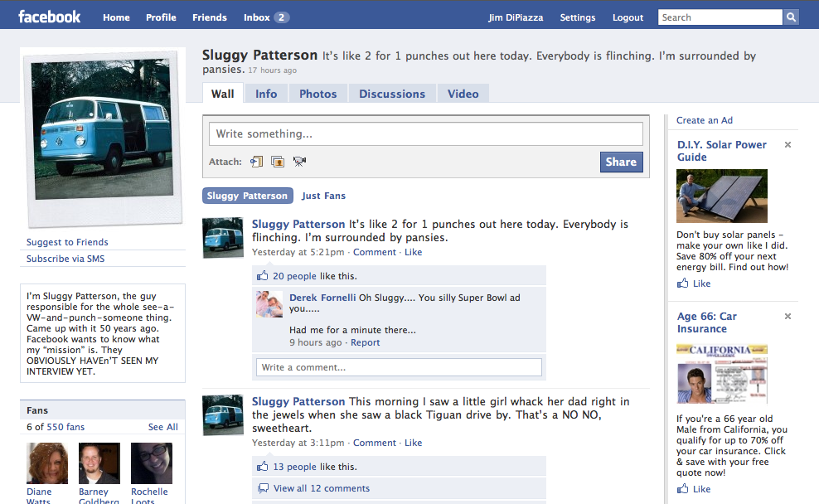Click Comment on the 5:21pm post
This screenshot has height=504, width=819.
point(375,252)
